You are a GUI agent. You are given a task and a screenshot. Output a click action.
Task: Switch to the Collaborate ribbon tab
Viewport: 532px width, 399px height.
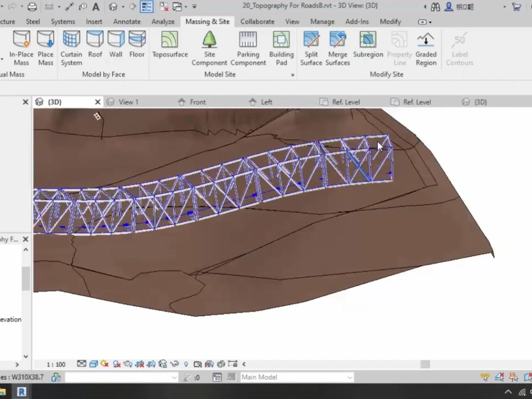point(257,21)
